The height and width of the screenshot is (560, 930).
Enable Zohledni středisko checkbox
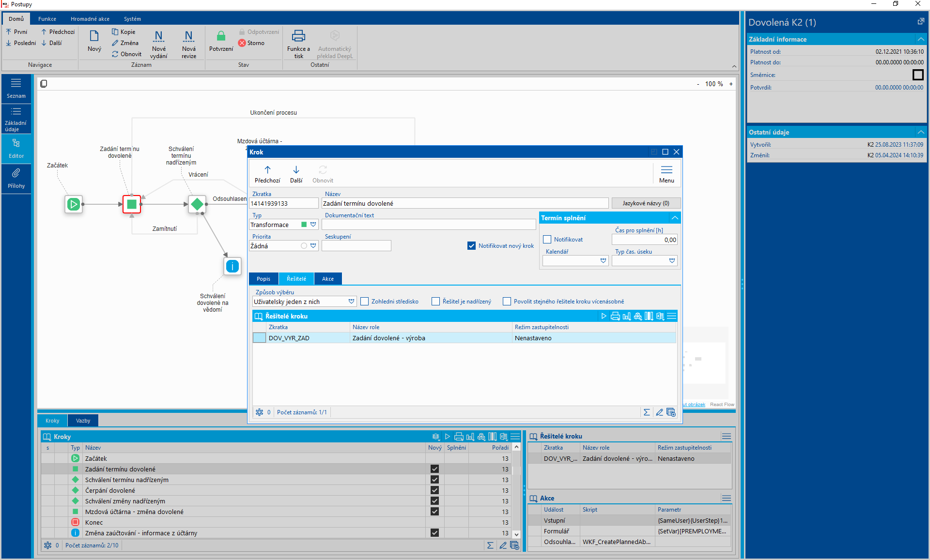(x=365, y=302)
